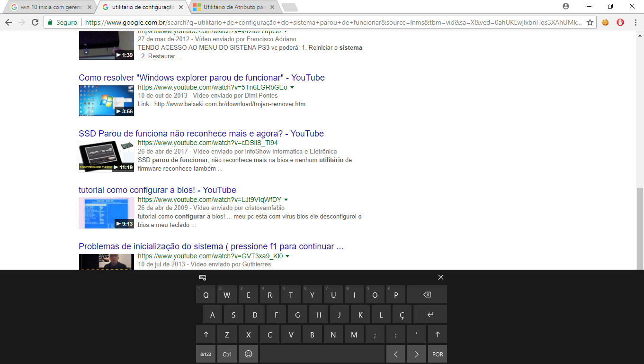Tap the backspace key on the touch keyboard

[427, 294]
